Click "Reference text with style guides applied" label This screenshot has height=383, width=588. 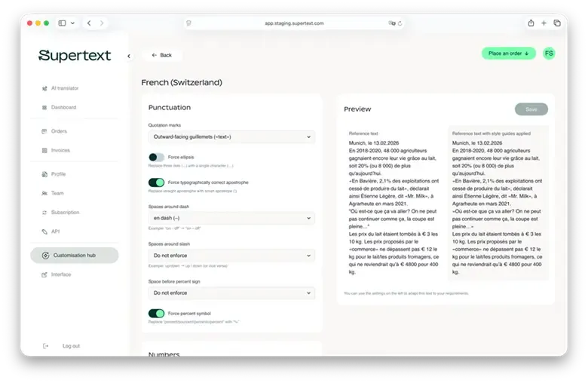pyautogui.click(x=492, y=133)
